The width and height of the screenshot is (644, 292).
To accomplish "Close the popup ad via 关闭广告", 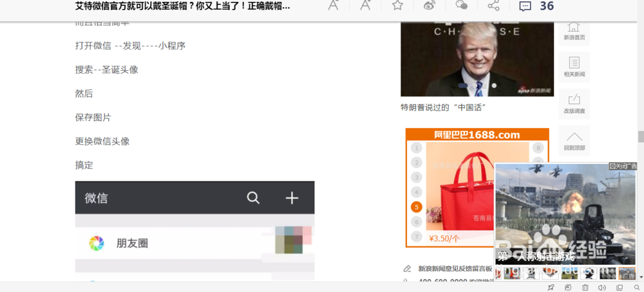I will click(x=623, y=166).
